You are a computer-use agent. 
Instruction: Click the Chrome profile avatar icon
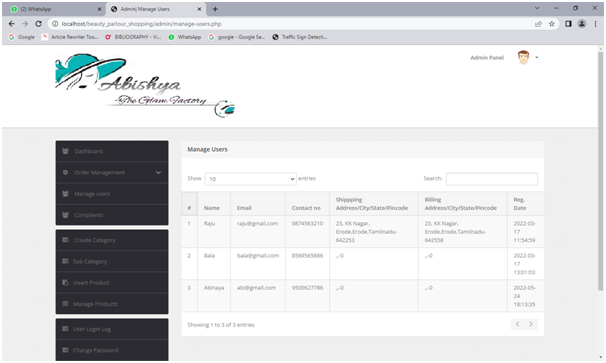tap(582, 24)
